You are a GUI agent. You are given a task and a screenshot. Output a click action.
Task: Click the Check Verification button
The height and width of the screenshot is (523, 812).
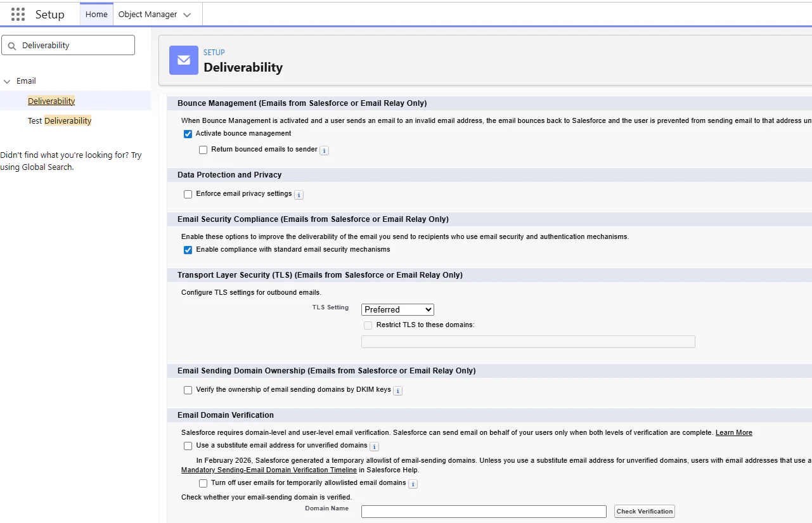click(x=645, y=512)
